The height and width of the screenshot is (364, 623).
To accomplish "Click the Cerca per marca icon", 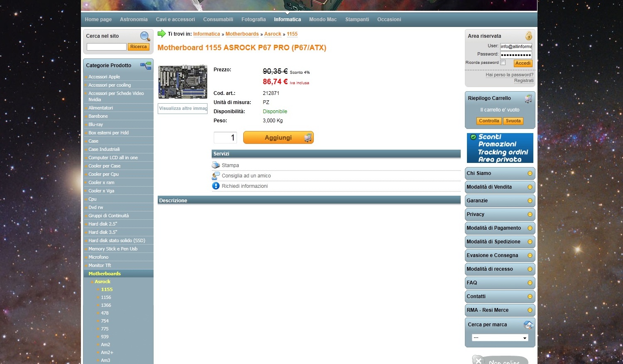I will pos(528,325).
